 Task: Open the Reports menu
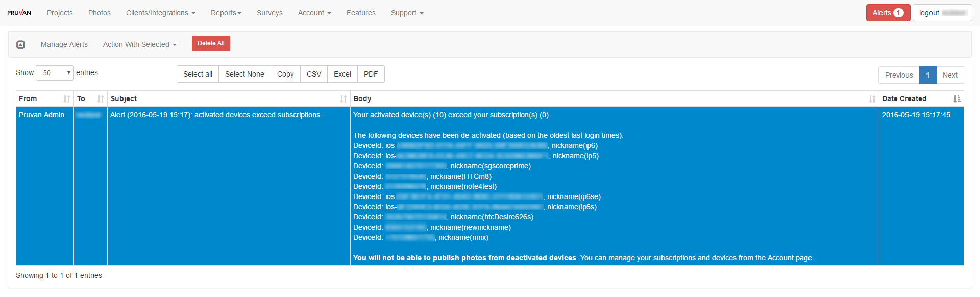[x=226, y=13]
